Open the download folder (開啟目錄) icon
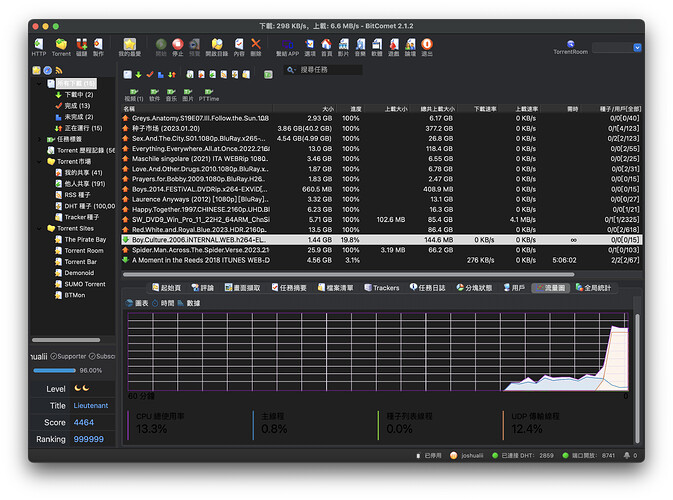673x500 pixels. point(217,47)
